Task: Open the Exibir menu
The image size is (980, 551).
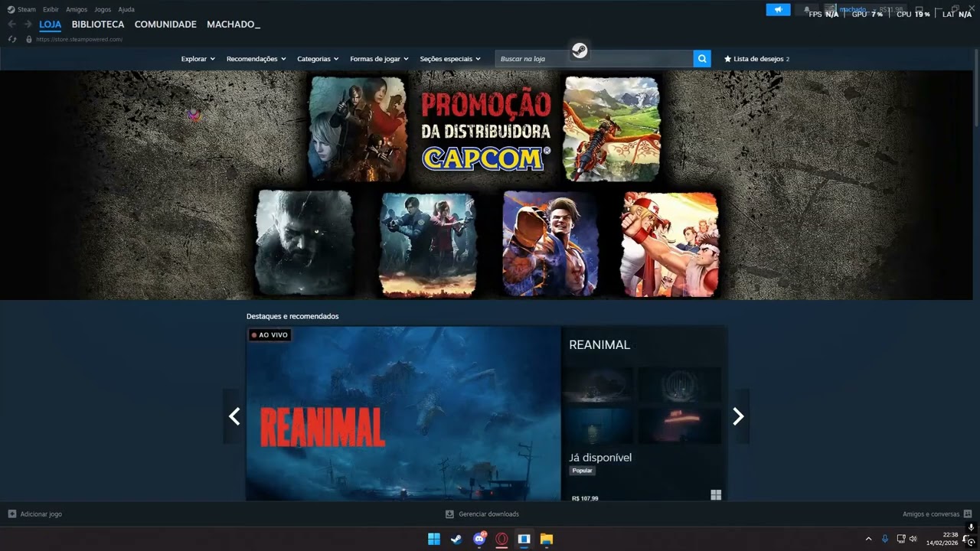Action: pos(51,10)
